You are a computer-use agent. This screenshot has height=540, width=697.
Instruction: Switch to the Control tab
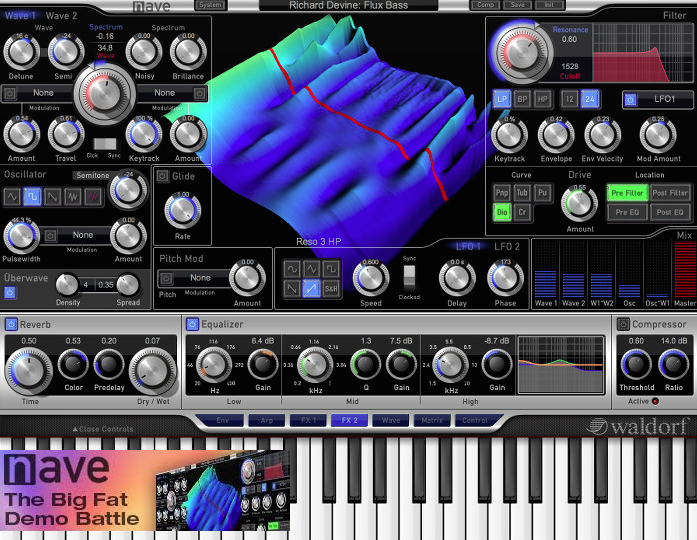pyautogui.click(x=475, y=420)
